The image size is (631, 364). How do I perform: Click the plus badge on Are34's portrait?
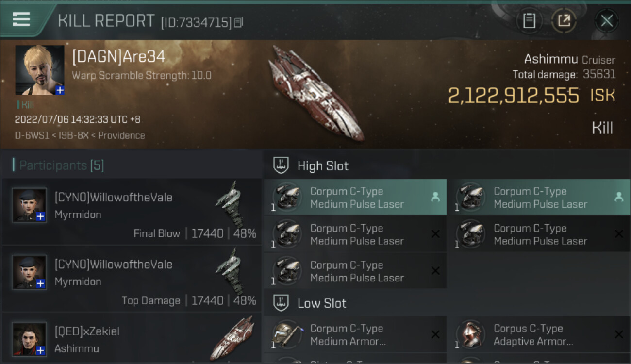coord(59,90)
